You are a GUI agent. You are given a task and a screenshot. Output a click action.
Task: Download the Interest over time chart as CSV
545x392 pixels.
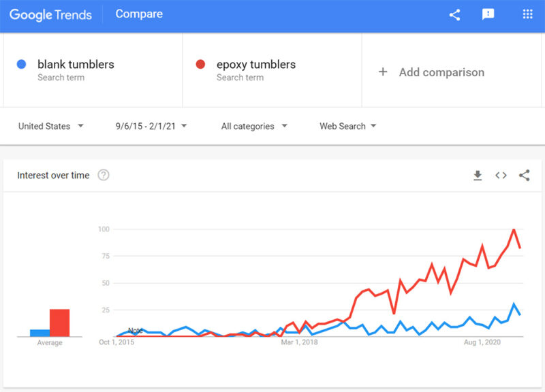[478, 176]
